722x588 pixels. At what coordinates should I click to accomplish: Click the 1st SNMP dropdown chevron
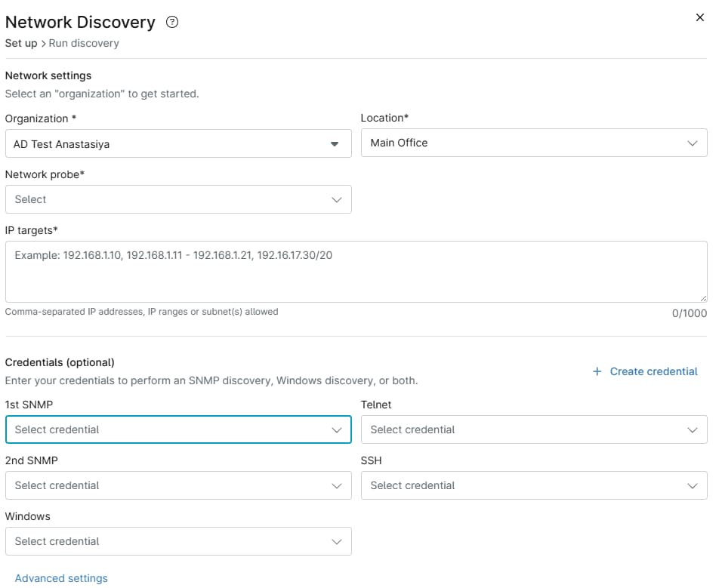click(337, 429)
